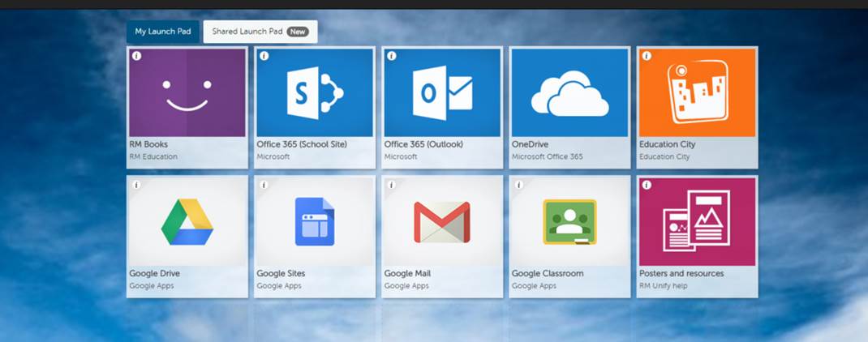Open the RM Books smiley face tile

[187, 92]
